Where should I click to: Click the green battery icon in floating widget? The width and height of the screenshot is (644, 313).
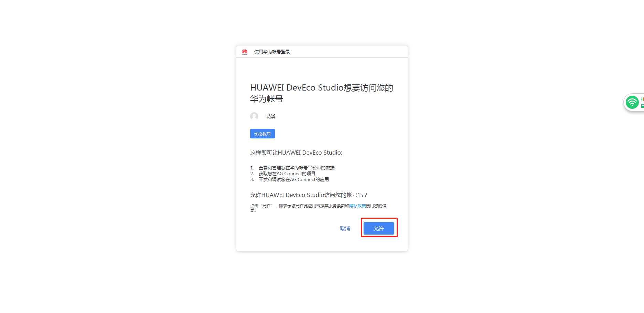pyautogui.click(x=642, y=106)
